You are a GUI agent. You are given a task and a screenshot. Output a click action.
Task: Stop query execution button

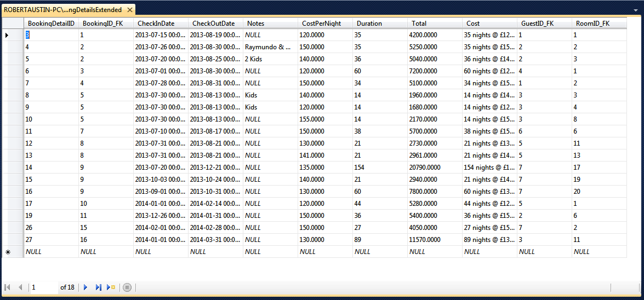pos(127,287)
